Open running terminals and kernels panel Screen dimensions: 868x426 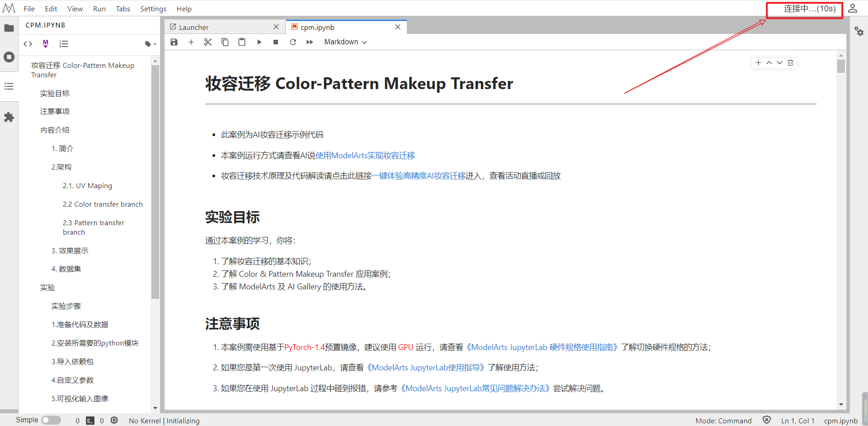tap(9, 57)
